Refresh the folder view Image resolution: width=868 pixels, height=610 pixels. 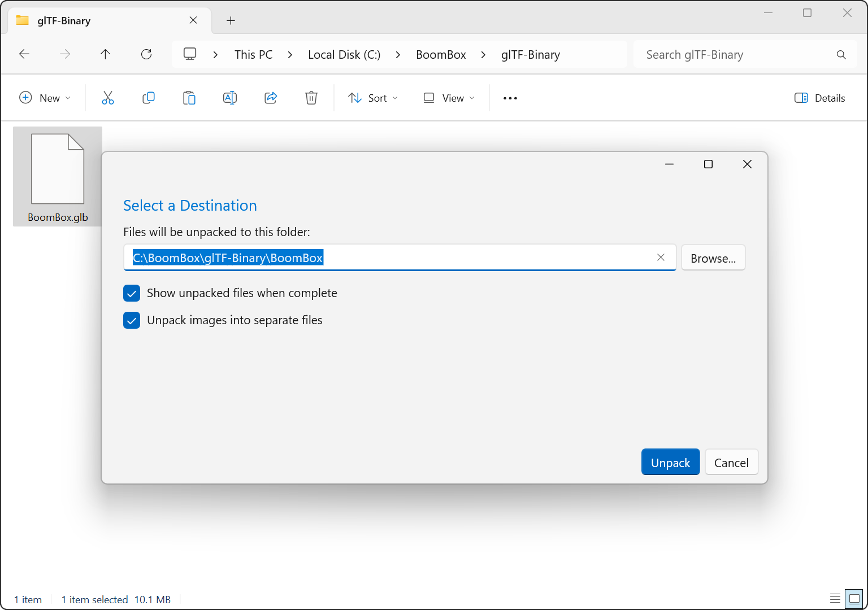click(146, 54)
